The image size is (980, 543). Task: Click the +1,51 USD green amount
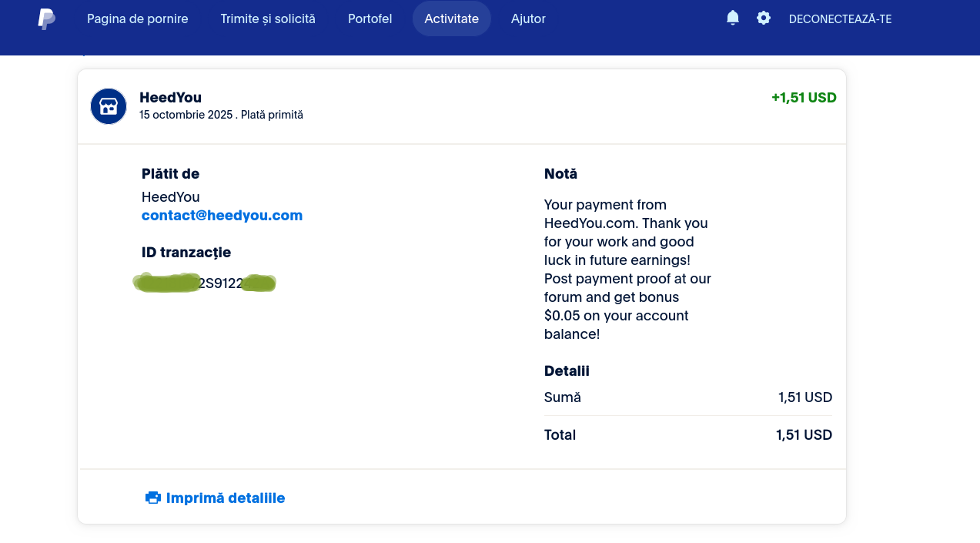click(804, 98)
